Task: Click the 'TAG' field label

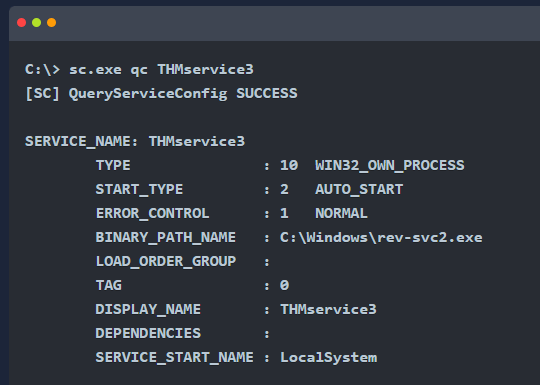Action: 109,285
